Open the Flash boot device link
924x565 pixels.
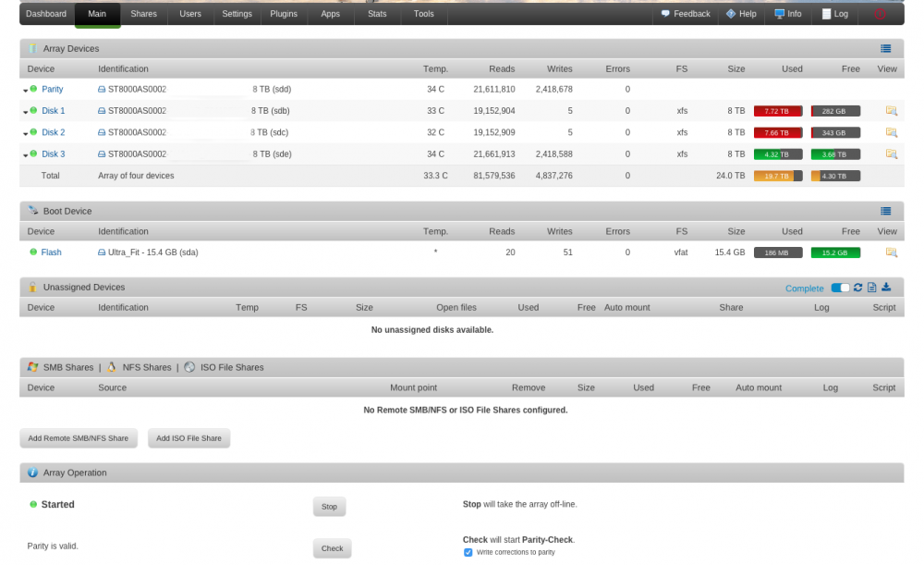[51, 252]
